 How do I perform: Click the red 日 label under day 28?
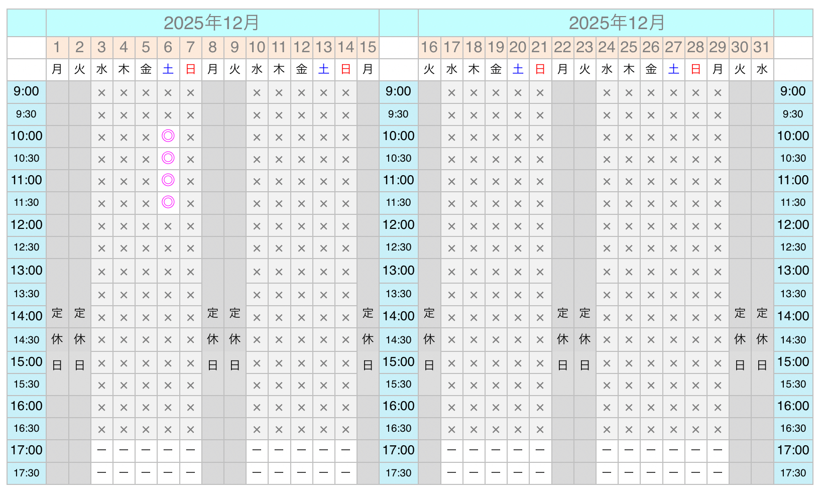pos(695,69)
